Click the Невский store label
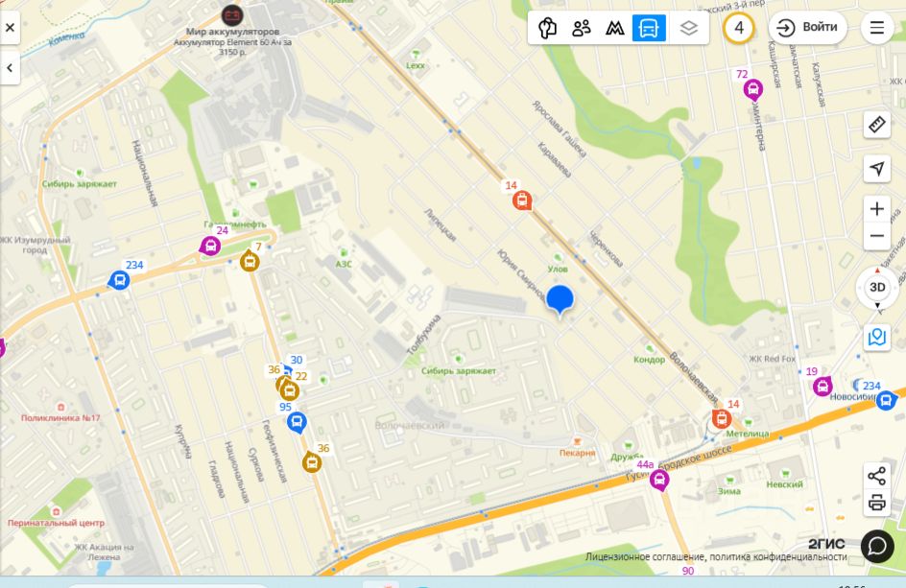The height and width of the screenshot is (588, 906). [784, 484]
